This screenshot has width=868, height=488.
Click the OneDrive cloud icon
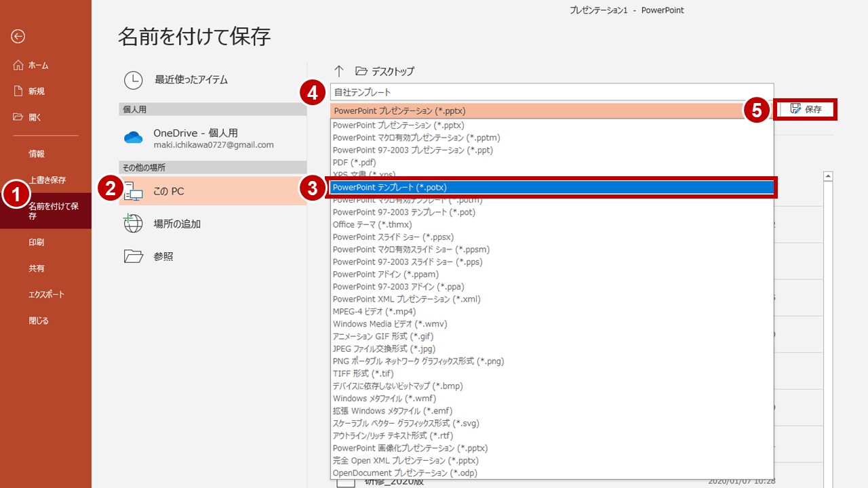[x=134, y=138]
